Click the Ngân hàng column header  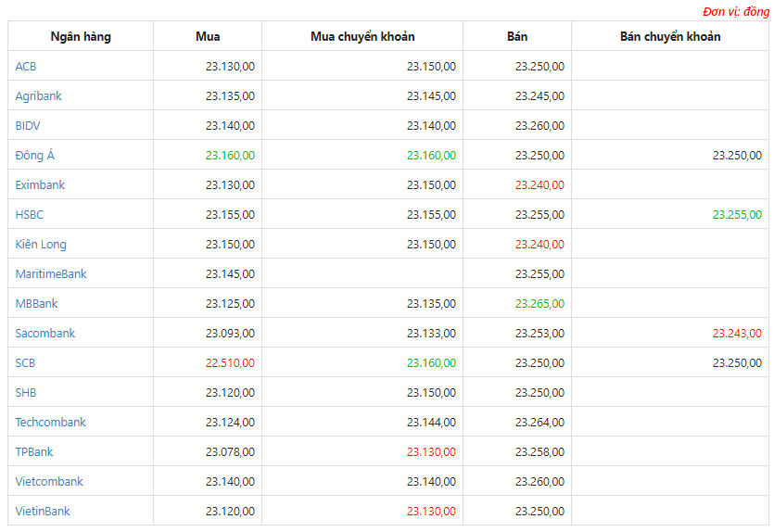pos(81,36)
